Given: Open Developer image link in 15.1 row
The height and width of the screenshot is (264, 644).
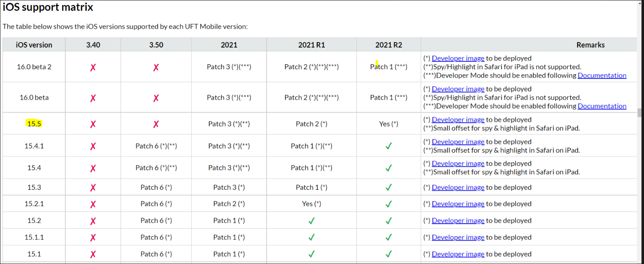Looking at the screenshot, I should pyautogui.click(x=458, y=254).
